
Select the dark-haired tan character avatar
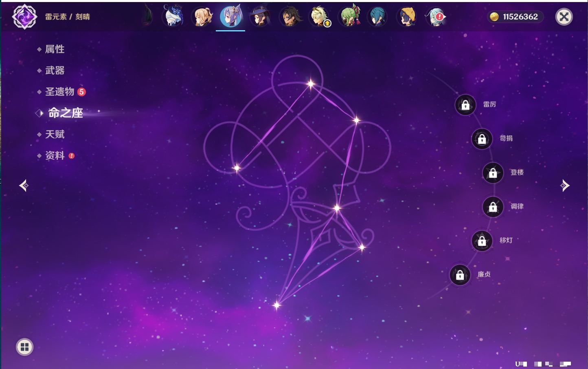[290, 17]
